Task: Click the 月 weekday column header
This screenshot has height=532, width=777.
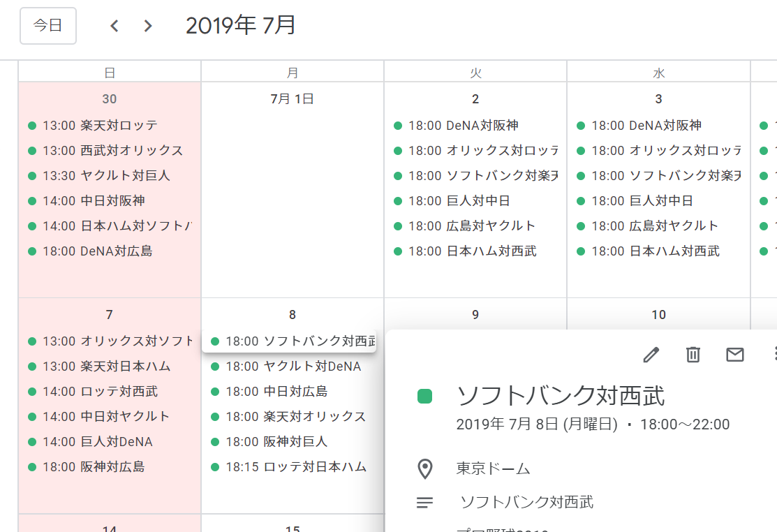Action: point(293,73)
